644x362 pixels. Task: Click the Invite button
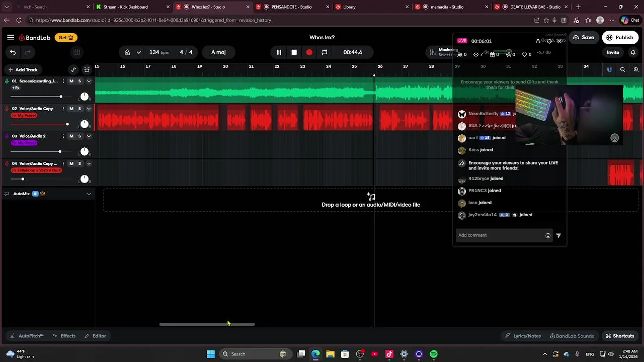[613, 52]
